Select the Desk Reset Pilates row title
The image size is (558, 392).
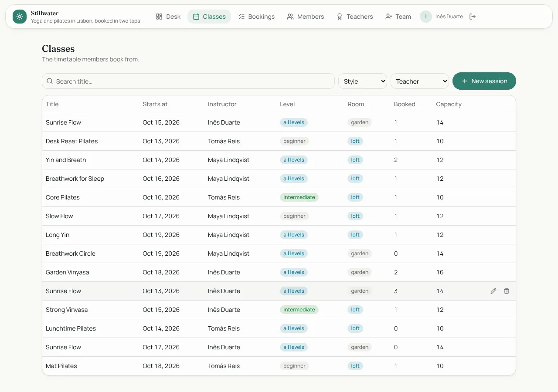click(x=72, y=141)
